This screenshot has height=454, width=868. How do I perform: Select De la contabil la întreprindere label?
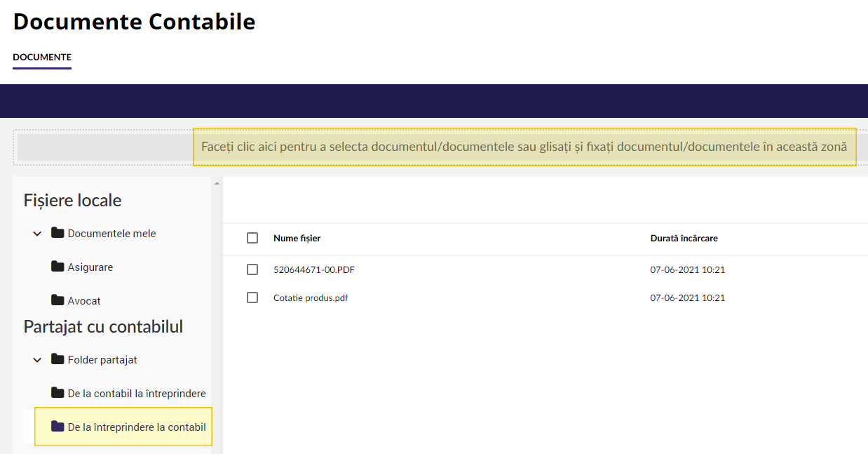click(137, 394)
